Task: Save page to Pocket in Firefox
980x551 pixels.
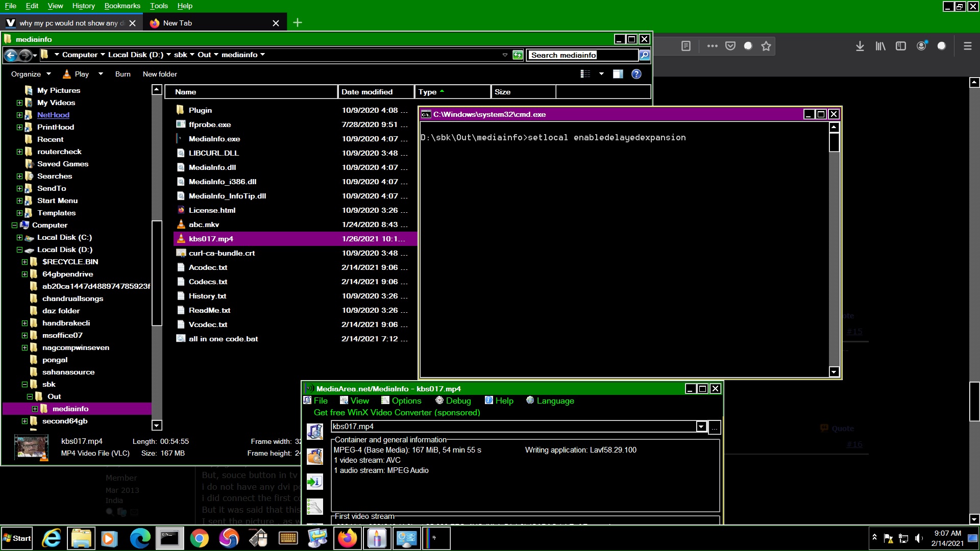Action: (x=730, y=46)
